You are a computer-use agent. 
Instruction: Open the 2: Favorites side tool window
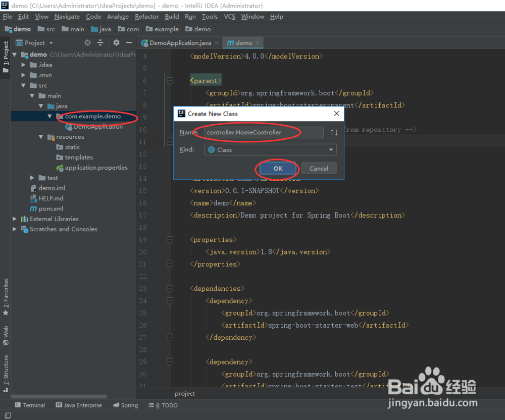pos(6,297)
